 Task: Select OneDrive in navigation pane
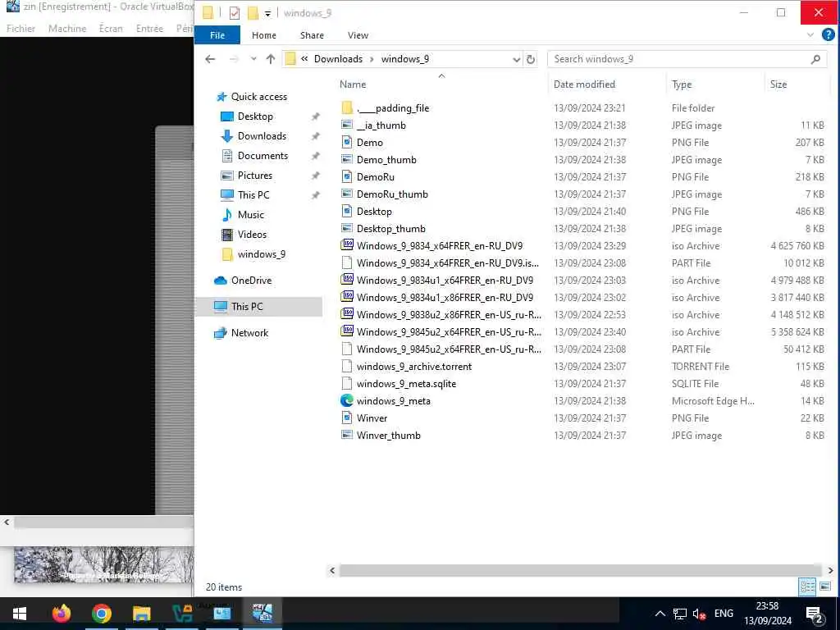click(251, 281)
